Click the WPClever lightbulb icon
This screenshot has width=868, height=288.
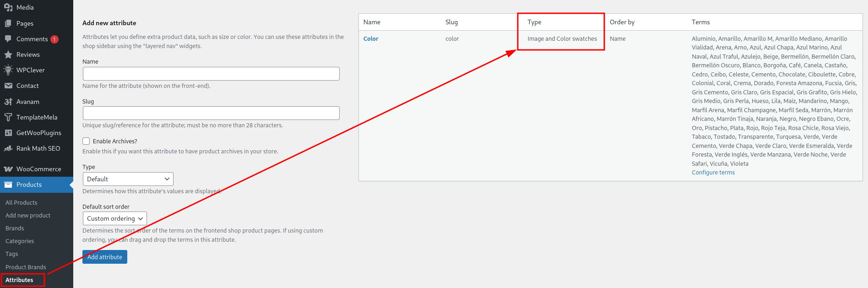8,70
